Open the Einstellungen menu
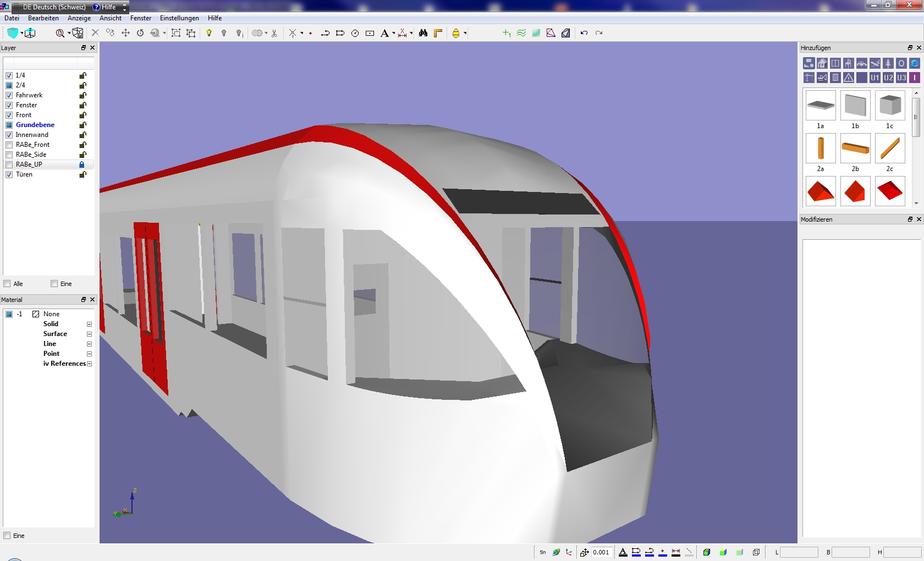The image size is (924, 561). (179, 18)
